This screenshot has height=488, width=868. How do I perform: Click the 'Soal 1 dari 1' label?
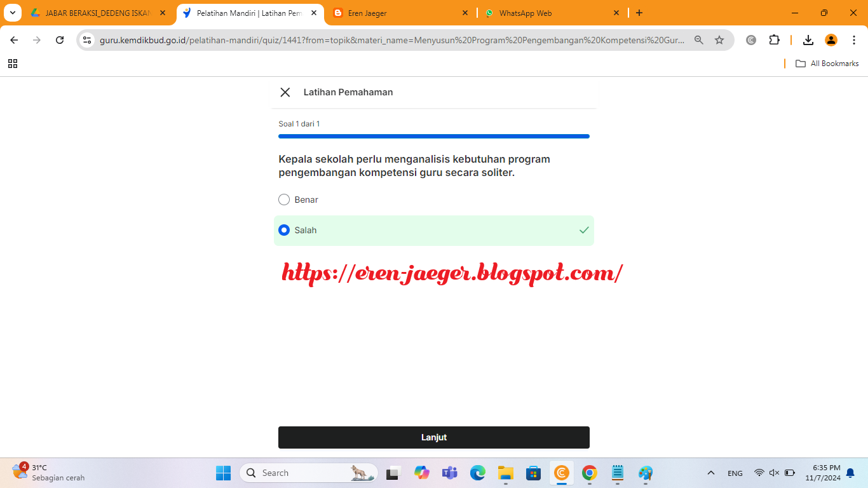[x=299, y=124]
